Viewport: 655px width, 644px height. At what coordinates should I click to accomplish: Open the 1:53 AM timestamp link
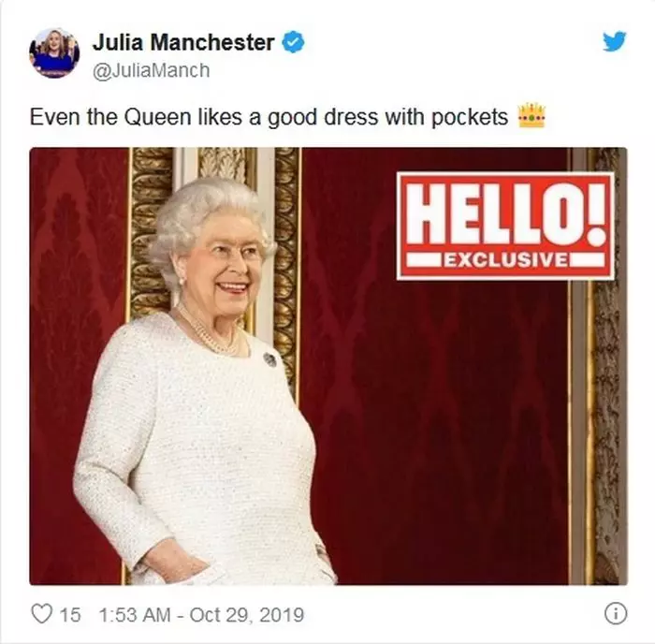click(135, 615)
